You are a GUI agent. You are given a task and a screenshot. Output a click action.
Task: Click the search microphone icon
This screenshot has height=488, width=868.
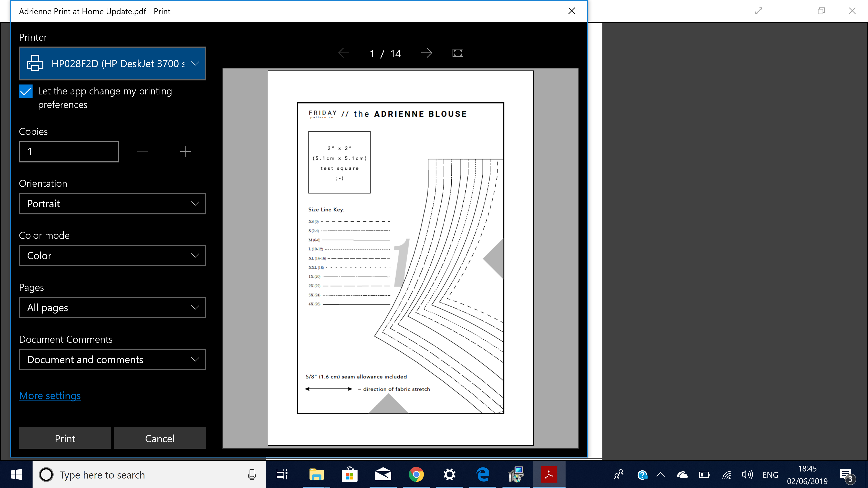point(252,475)
